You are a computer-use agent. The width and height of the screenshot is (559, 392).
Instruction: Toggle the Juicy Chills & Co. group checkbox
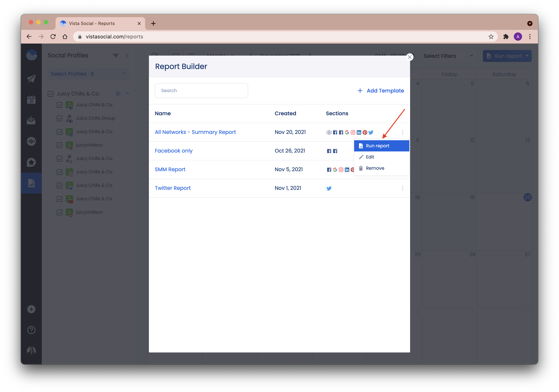click(x=51, y=94)
